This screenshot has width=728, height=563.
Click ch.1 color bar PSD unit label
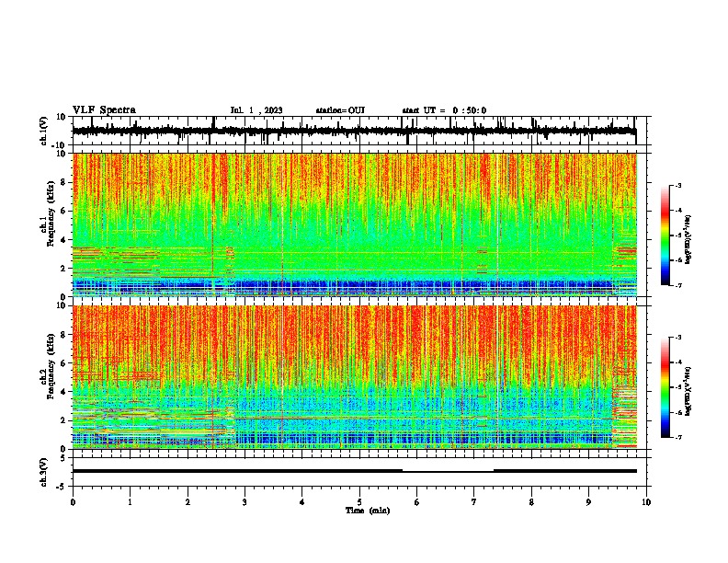point(688,239)
